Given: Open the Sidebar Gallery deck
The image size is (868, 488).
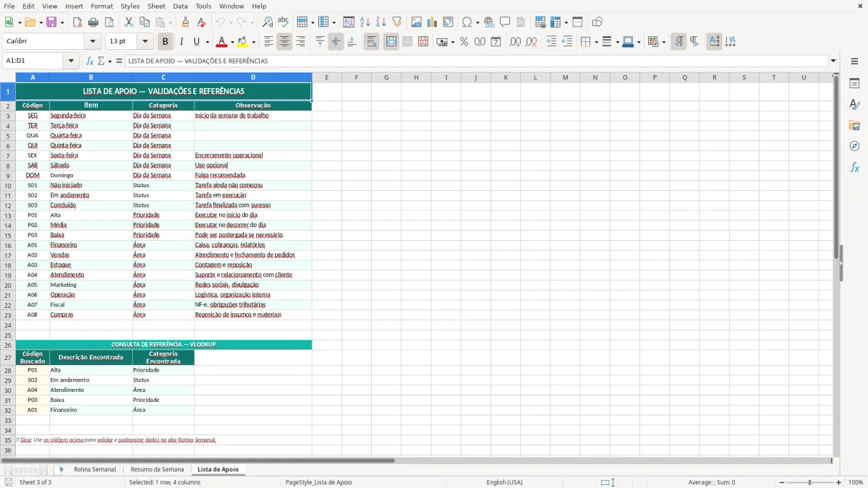Looking at the screenshot, I should point(854,126).
